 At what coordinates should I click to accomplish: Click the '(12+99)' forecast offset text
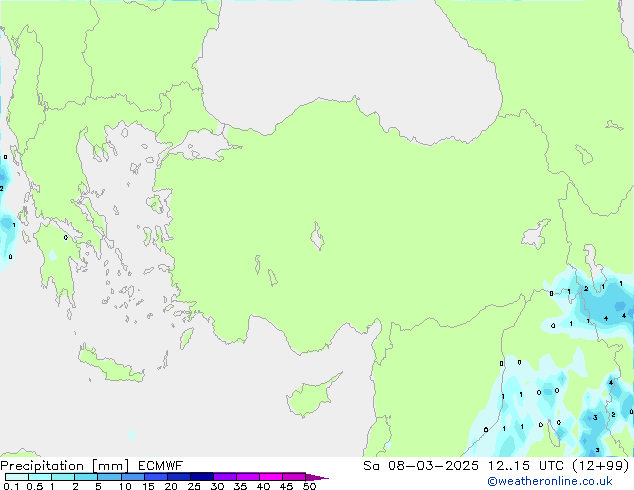point(601,466)
